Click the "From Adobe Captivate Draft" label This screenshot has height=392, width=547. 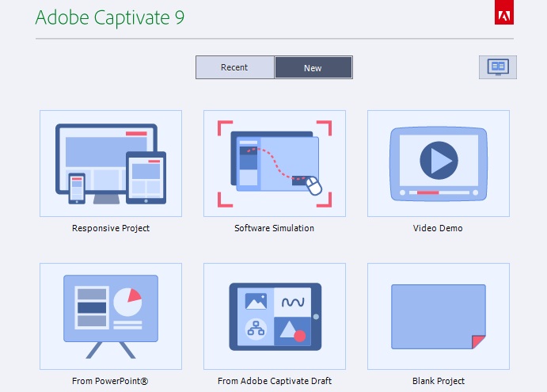pyautogui.click(x=275, y=381)
